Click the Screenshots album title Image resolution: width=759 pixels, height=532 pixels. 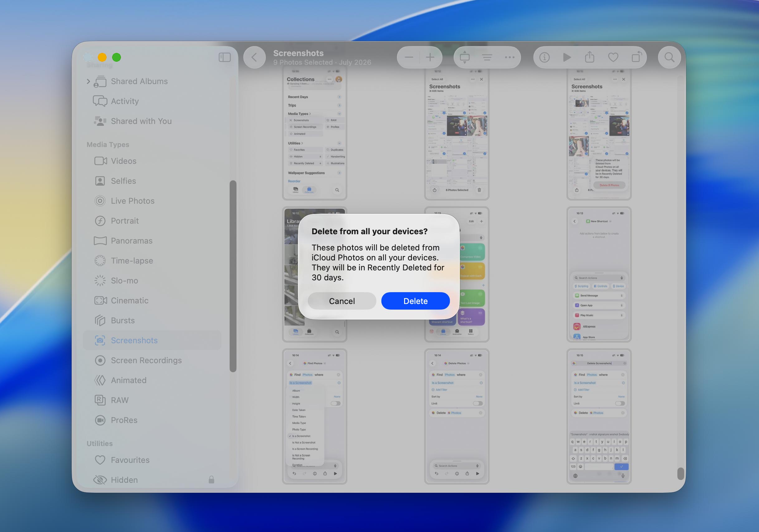tap(298, 53)
